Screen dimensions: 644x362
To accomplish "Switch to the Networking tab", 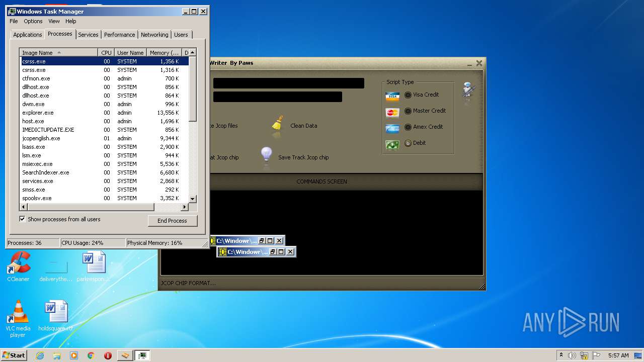I will point(154,35).
